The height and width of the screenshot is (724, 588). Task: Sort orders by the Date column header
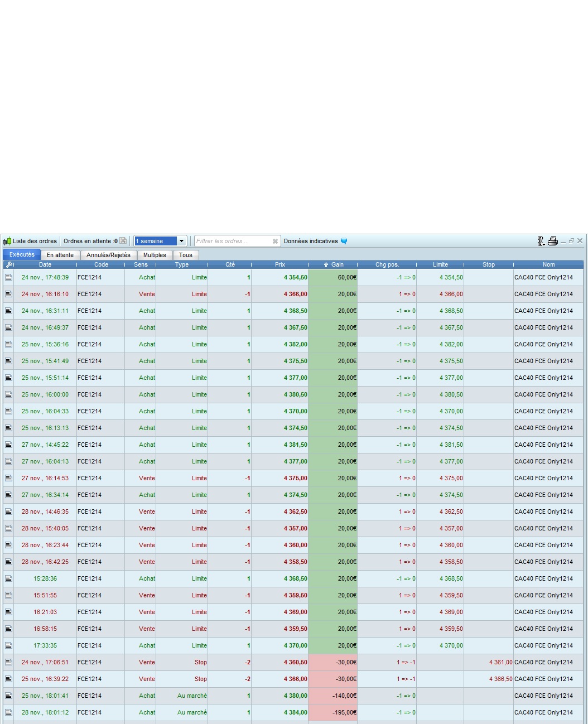click(x=45, y=264)
